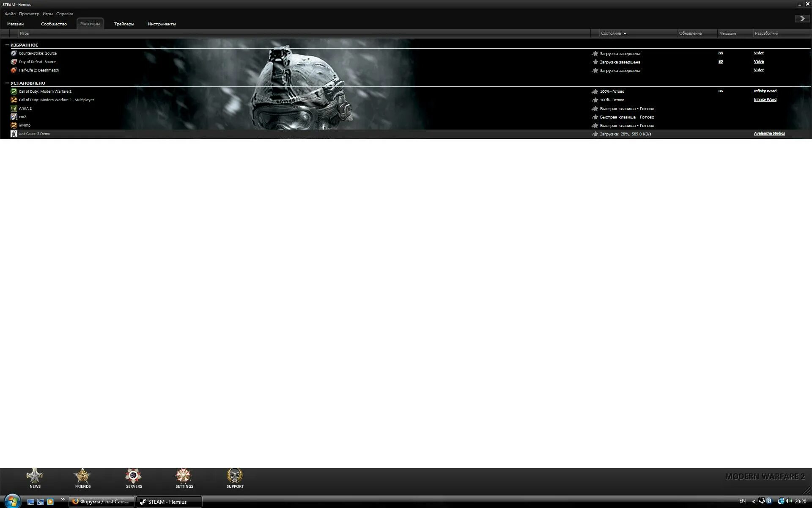Click the iw4mp shortcut icon
Screen dimensions: 812x508
pos(14,125)
